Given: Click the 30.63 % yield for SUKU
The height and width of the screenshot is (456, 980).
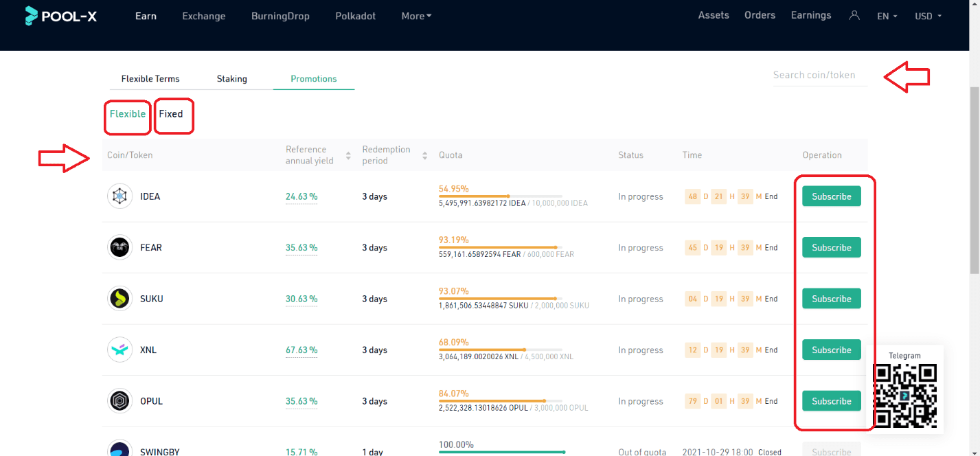Looking at the screenshot, I should 301,299.
